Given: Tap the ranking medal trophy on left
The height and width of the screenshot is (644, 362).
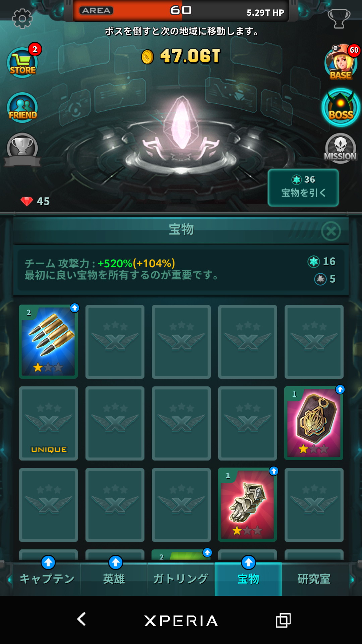Looking at the screenshot, I should click(22, 150).
